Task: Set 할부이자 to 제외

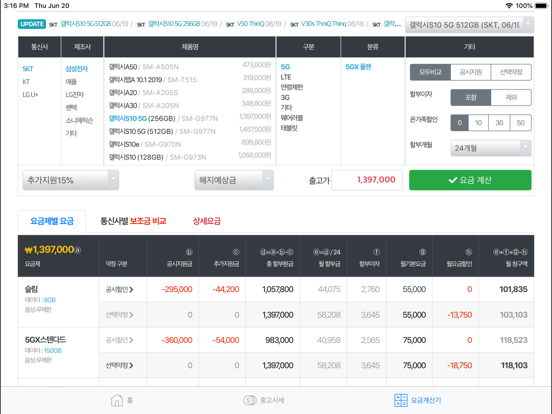Action: point(511,98)
